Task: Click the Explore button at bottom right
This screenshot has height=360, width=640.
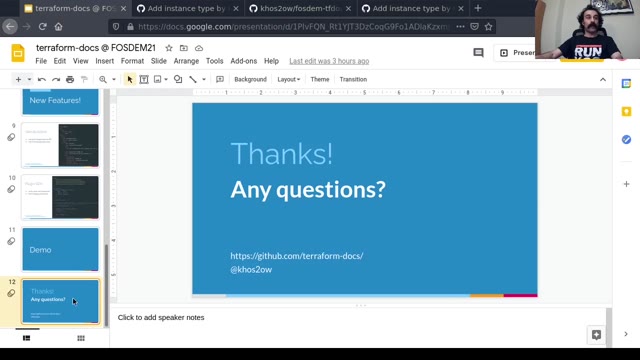Action: click(x=596, y=335)
